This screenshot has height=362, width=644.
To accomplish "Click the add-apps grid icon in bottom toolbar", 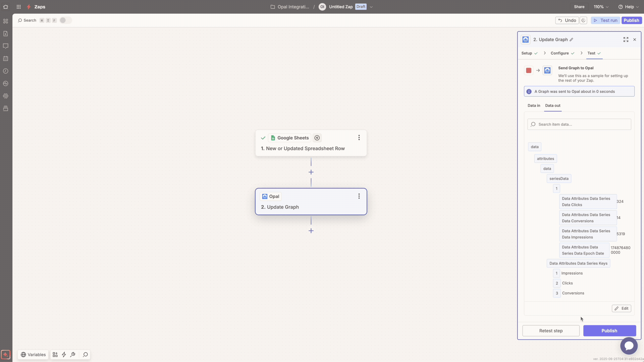I will pos(55,355).
